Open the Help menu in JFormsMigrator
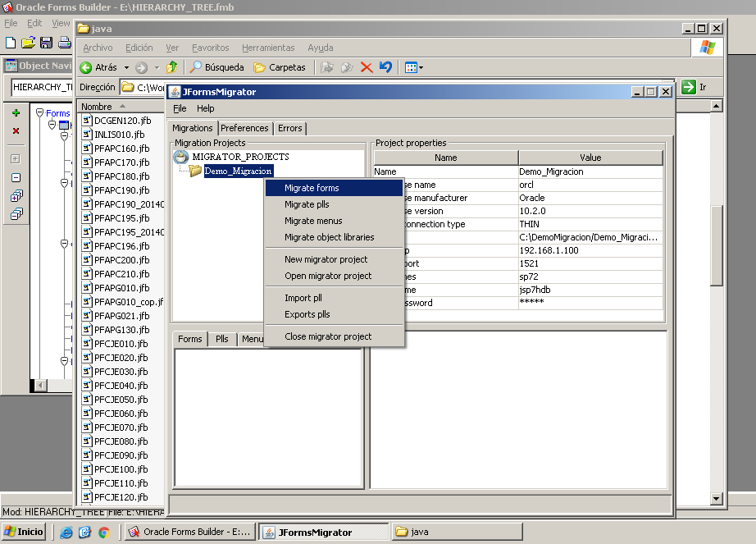Screen dimensions: 756x544 pyautogui.click(x=205, y=108)
